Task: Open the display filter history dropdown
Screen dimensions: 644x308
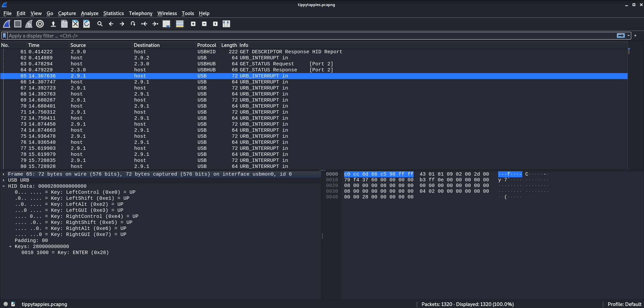Action: tap(629, 36)
